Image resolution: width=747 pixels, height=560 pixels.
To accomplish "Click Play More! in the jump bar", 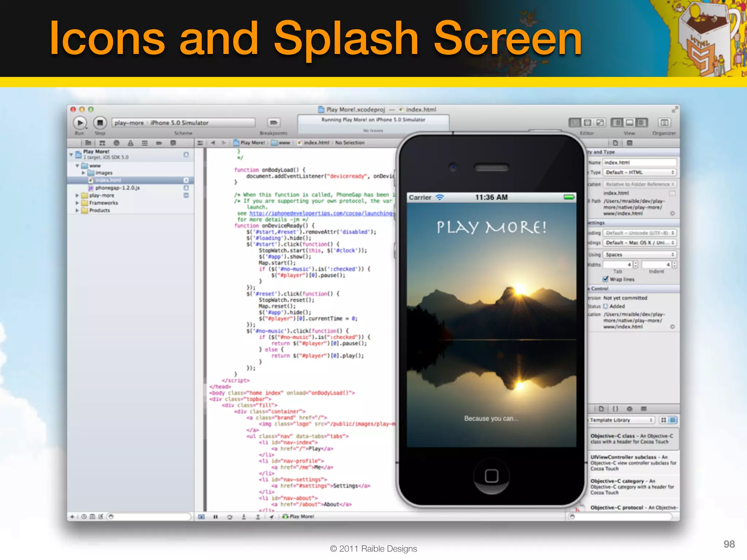I will 249,143.
